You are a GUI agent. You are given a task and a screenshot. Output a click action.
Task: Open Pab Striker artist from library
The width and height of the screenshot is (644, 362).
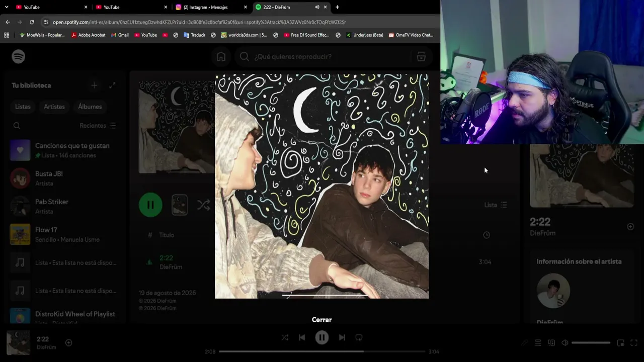(64, 207)
